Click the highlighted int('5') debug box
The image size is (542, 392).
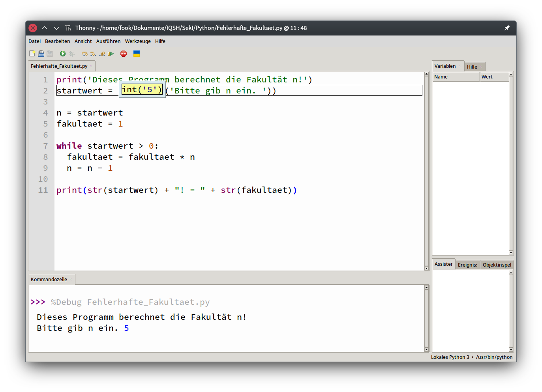(x=142, y=90)
